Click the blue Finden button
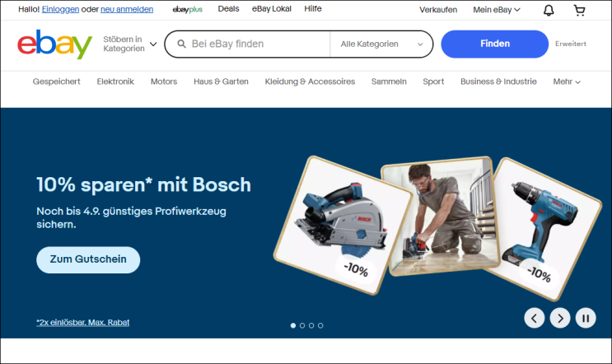The width and height of the screenshot is (612, 364). 494,44
